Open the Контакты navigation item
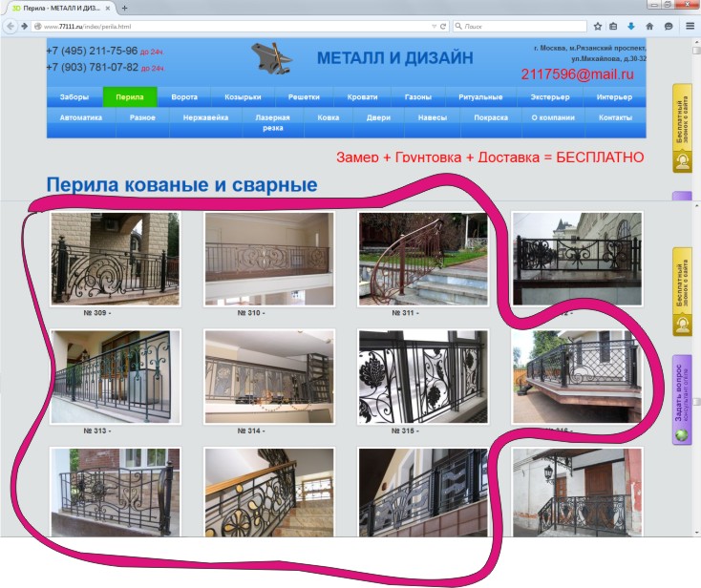The width and height of the screenshot is (701, 588). click(615, 117)
